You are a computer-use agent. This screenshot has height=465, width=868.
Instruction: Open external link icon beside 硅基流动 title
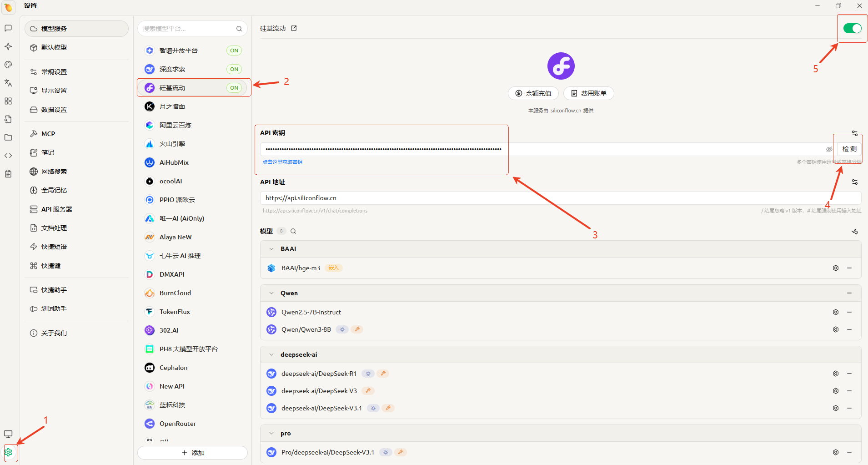point(294,28)
